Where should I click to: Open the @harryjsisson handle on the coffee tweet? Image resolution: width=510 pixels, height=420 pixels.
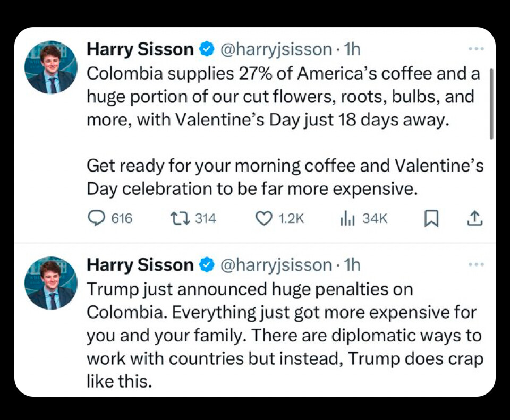[x=275, y=49]
